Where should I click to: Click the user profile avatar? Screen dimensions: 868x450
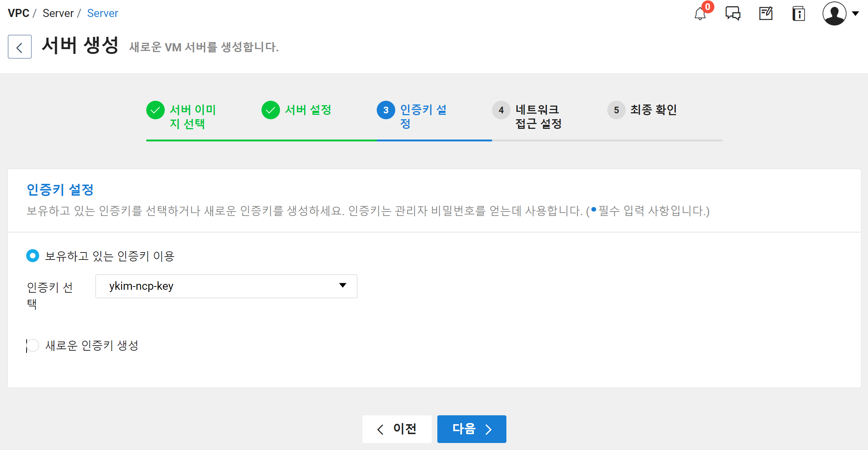[834, 14]
